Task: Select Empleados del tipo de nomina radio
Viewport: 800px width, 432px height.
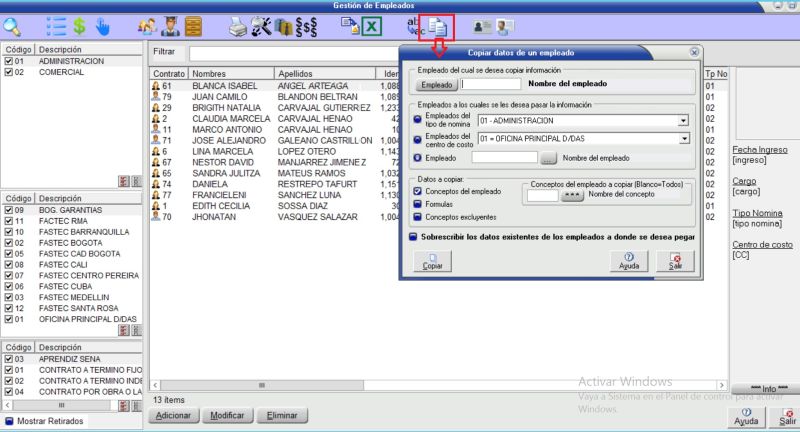Action: click(417, 120)
